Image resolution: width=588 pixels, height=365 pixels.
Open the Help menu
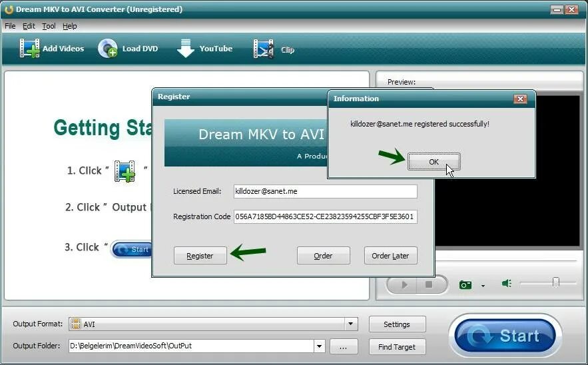point(70,26)
